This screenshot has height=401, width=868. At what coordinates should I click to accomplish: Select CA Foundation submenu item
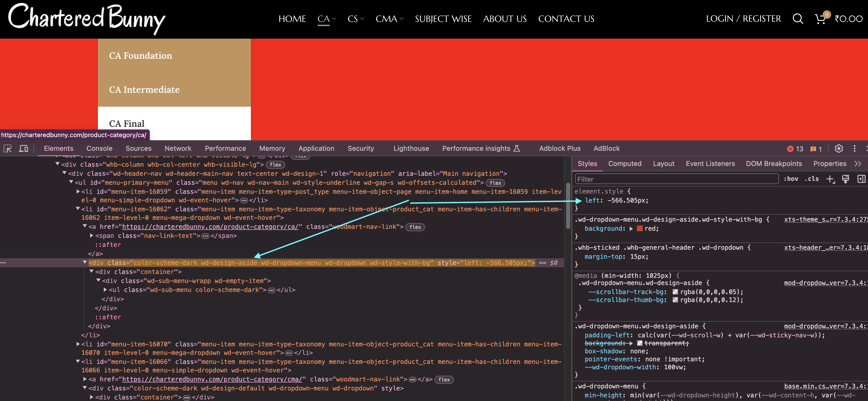tap(141, 56)
